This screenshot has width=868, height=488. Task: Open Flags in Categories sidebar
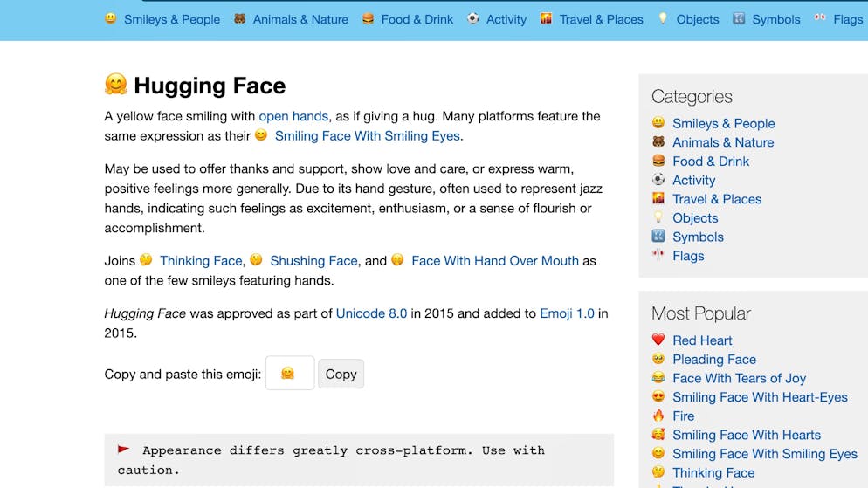pos(688,256)
